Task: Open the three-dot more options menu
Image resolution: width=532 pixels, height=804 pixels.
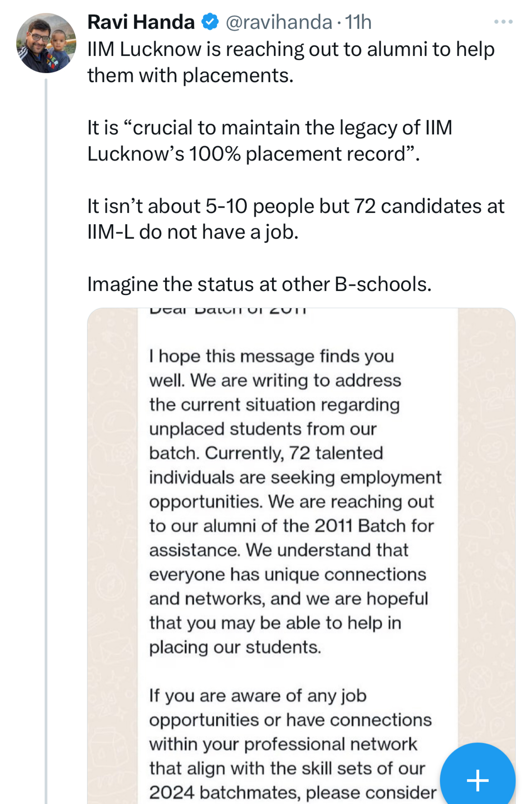Action: click(503, 22)
